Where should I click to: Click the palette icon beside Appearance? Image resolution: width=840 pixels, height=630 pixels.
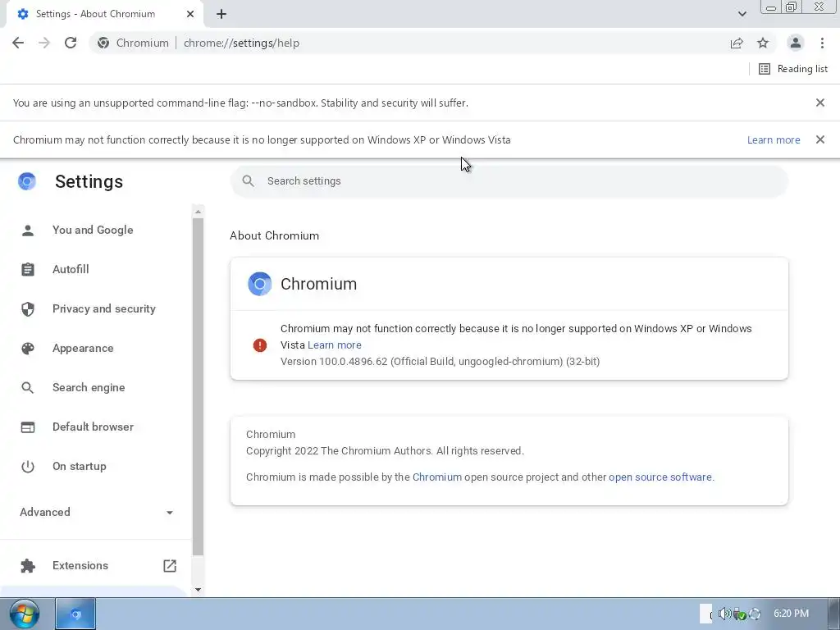27,348
